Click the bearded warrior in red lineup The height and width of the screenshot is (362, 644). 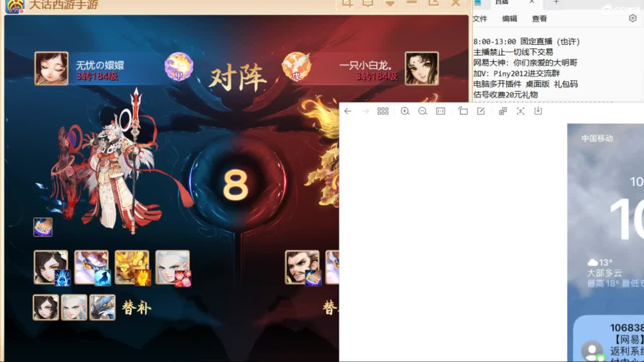point(302,267)
